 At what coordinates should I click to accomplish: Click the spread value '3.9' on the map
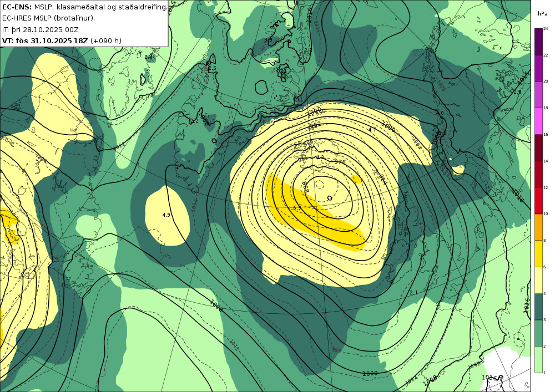pos(268,39)
